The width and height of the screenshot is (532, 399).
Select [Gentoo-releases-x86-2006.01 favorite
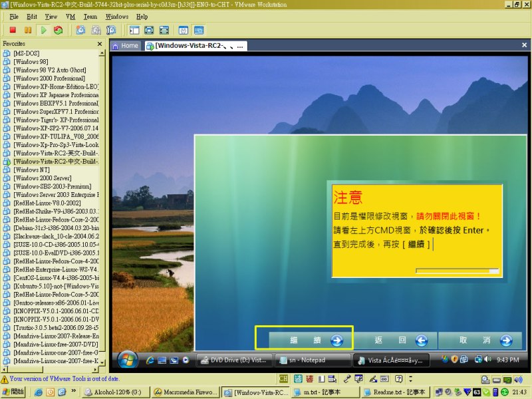[56, 303]
